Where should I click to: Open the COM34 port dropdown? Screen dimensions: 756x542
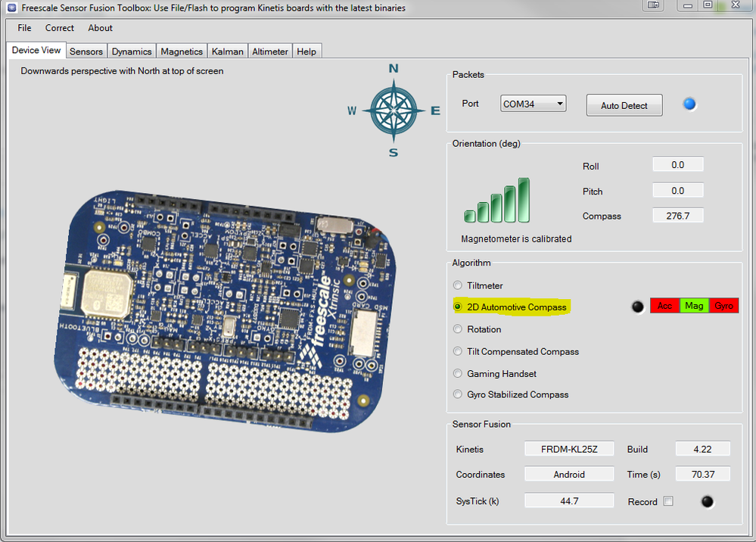point(561,103)
